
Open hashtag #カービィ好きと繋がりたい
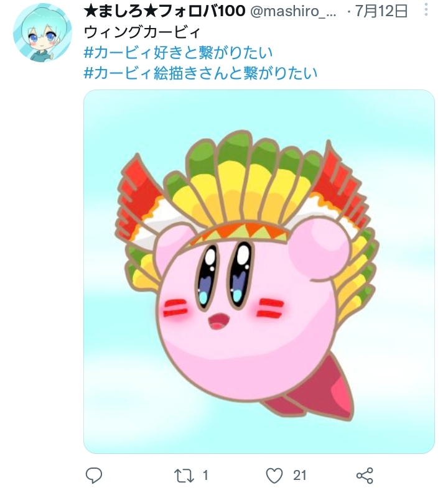178,53
